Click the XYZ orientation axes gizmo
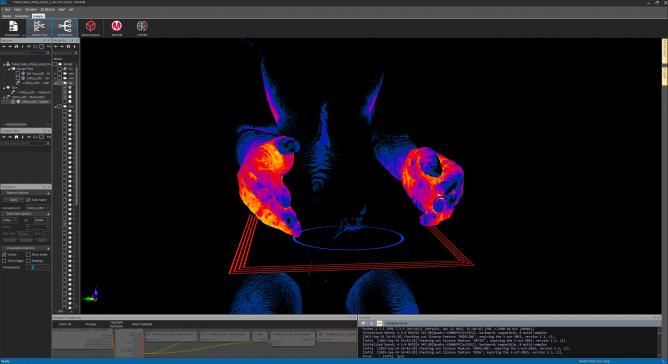The width and height of the screenshot is (668, 364). click(x=91, y=295)
